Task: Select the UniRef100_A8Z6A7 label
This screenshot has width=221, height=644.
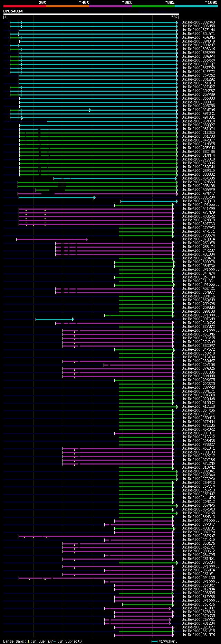Action: click(198, 536)
